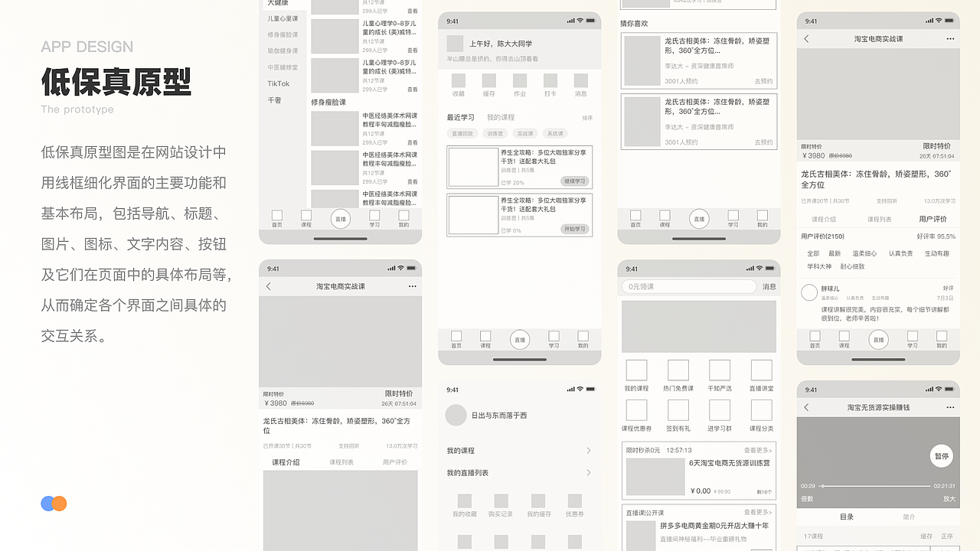Open the 6天淘宝电商无货源训练营 course thumbnail
Image resolution: width=980 pixels, height=551 pixels.
point(655,476)
